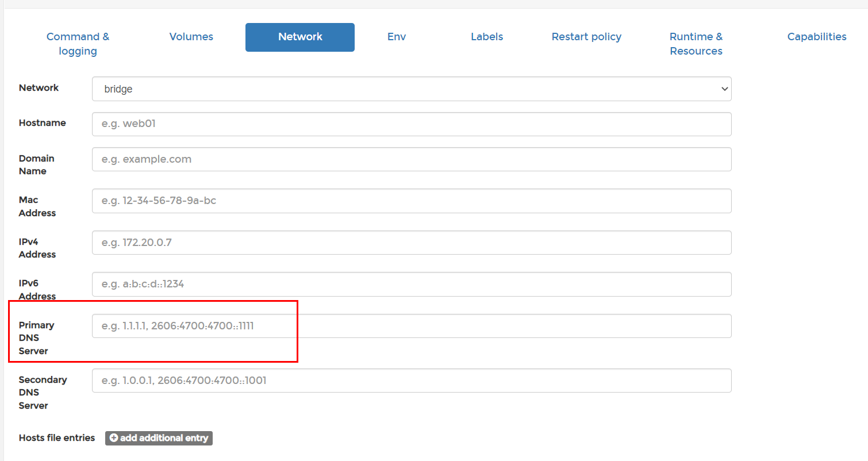Image resolution: width=868 pixels, height=461 pixels.
Task: Click the Primary DNS Server label
Action: pyautogui.click(x=36, y=338)
